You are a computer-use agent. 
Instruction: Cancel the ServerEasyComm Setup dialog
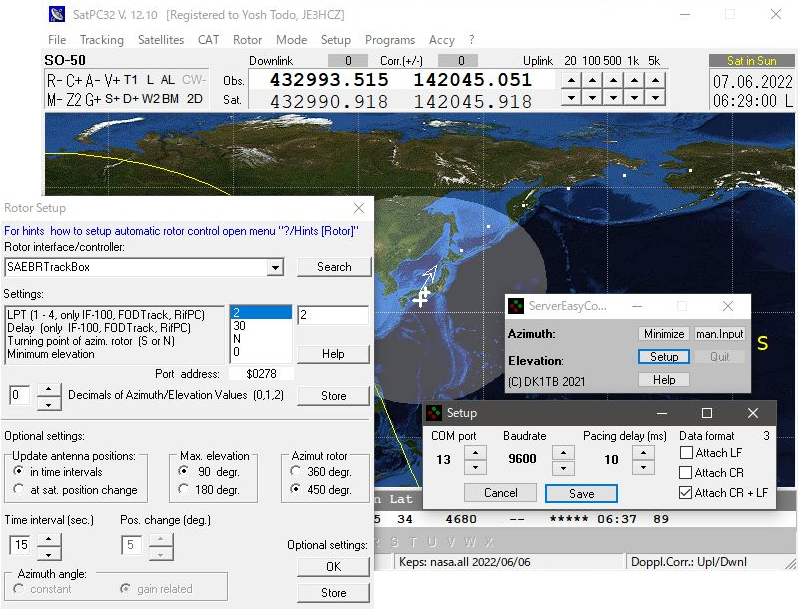[501, 492]
